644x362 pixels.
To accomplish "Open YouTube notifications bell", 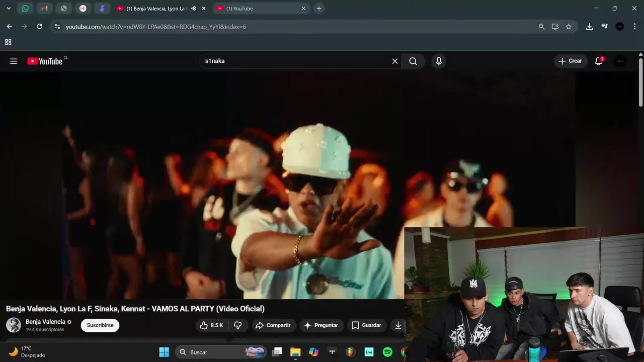I will coord(599,61).
